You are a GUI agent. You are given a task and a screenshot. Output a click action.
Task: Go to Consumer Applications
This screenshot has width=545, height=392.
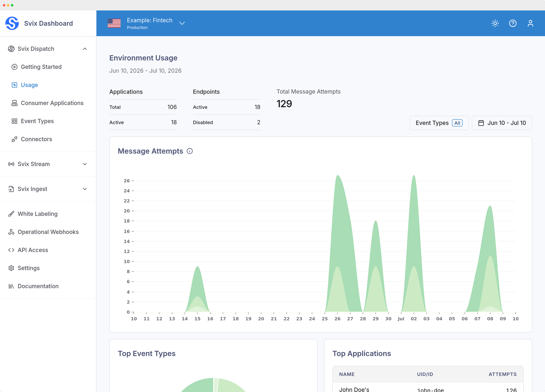click(x=52, y=103)
